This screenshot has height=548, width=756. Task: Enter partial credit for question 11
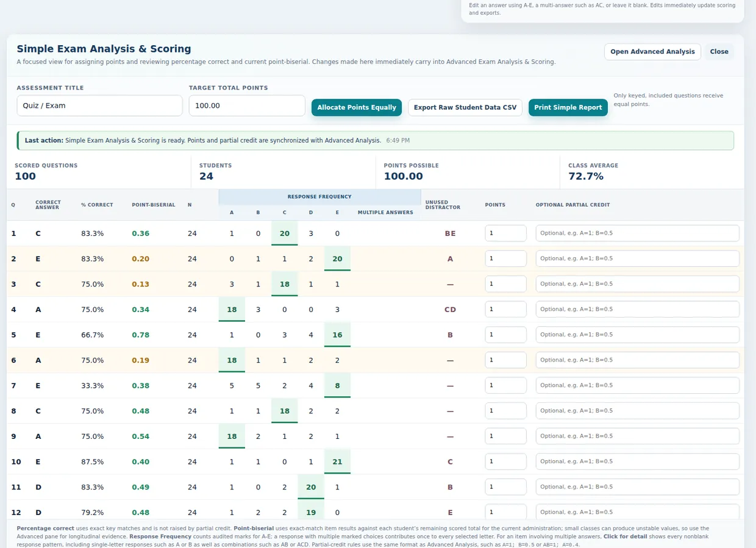coord(637,487)
